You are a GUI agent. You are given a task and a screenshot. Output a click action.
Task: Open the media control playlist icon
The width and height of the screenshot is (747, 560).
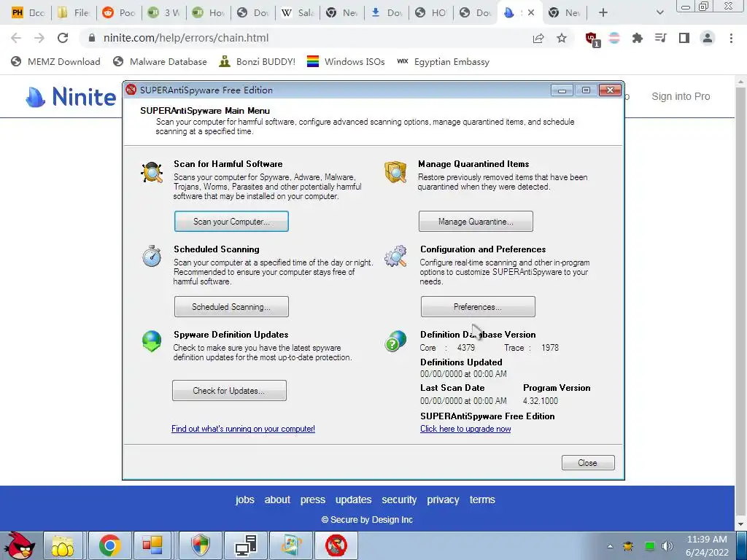pos(661,38)
